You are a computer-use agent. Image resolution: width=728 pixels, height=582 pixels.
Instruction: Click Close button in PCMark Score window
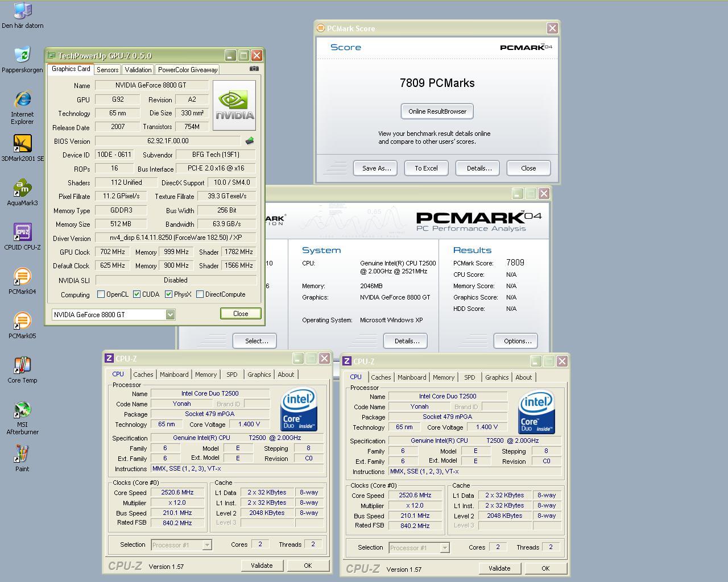click(528, 168)
